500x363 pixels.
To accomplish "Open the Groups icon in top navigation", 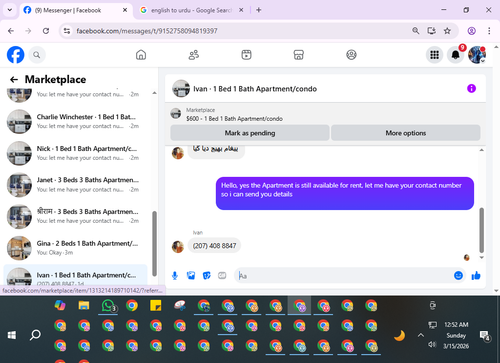I will (351, 55).
